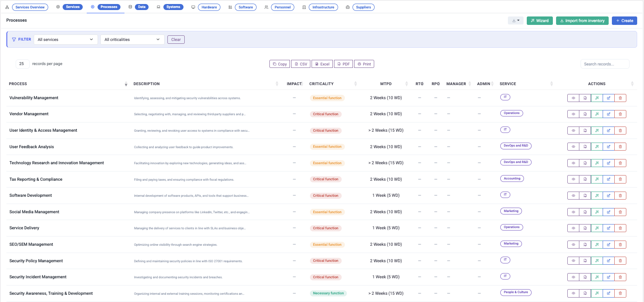Delete the Security Incident Management process

620,277
